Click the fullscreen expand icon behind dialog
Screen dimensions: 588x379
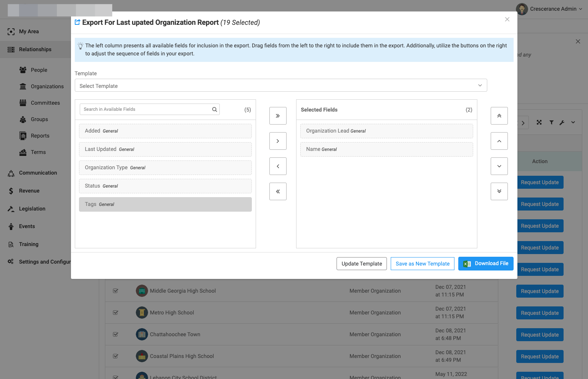(x=539, y=122)
